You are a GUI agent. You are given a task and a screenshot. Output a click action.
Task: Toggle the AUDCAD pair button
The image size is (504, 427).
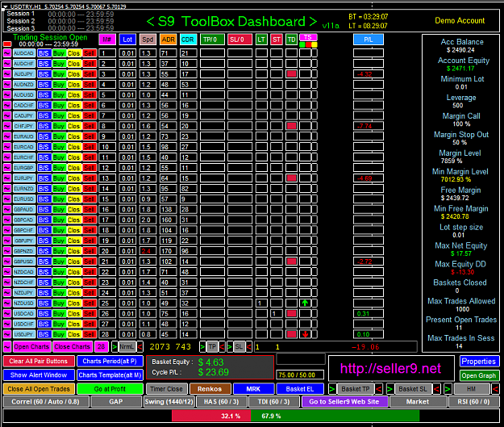point(24,53)
